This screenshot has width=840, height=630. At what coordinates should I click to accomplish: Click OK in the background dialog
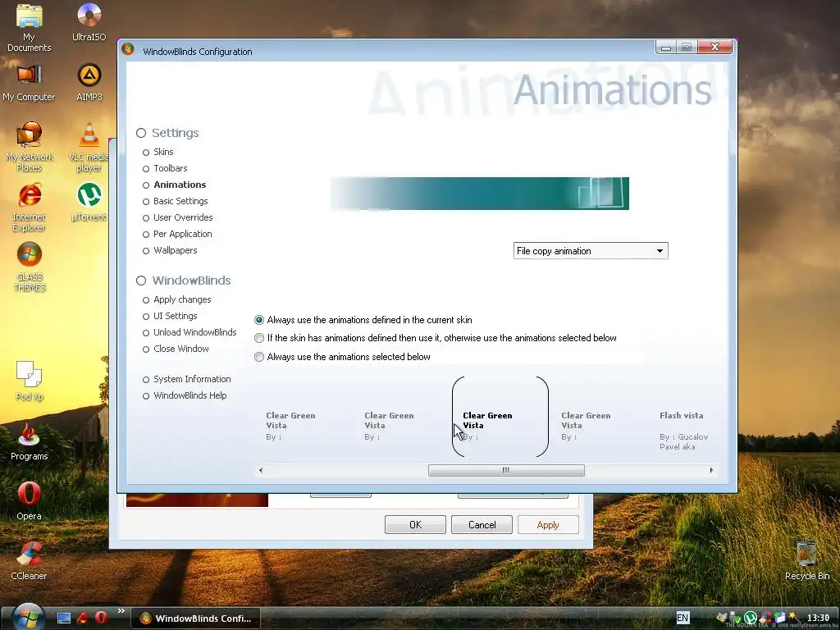click(x=415, y=525)
